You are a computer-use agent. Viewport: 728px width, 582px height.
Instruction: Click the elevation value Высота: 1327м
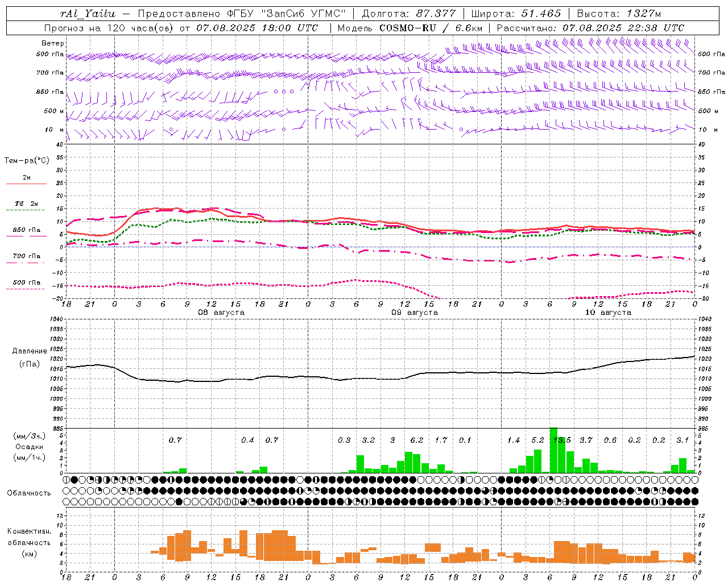[x=619, y=14]
